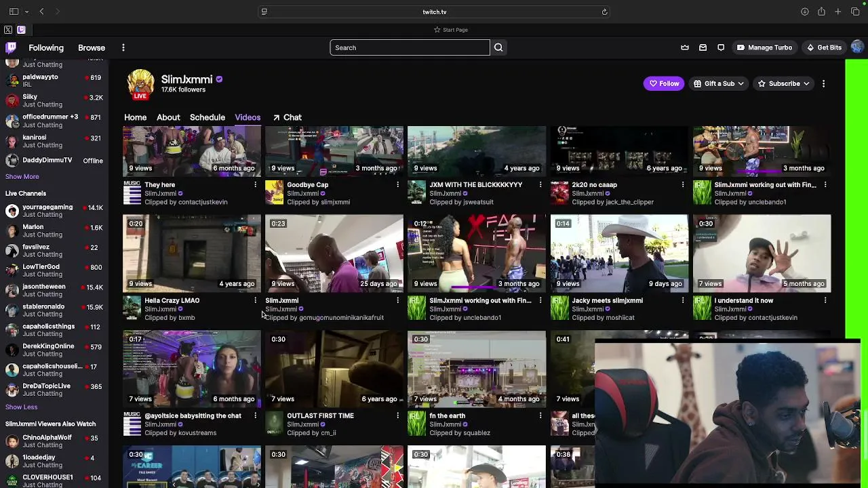
Task: Select the Videos tab
Action: coord(248,117)
